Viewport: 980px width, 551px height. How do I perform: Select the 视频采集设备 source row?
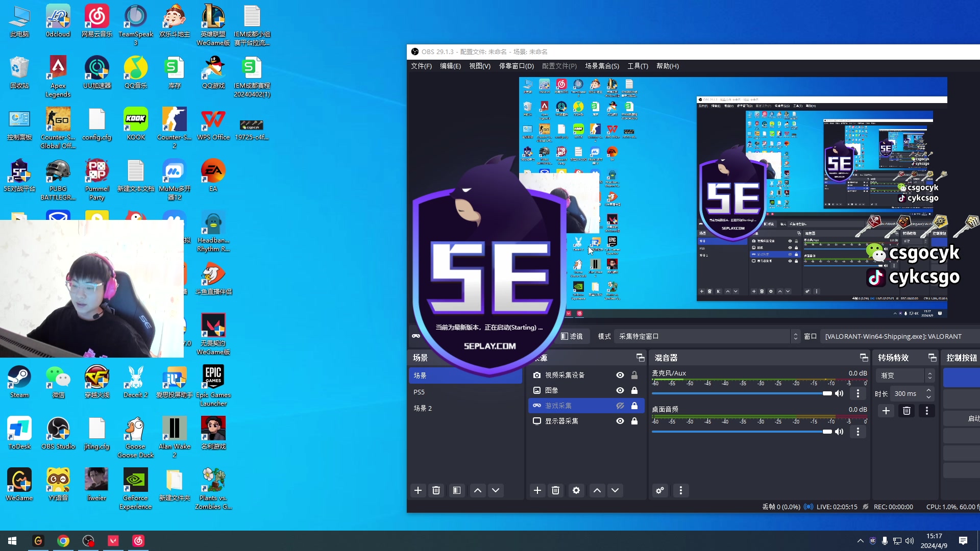[x=586, y=375]
